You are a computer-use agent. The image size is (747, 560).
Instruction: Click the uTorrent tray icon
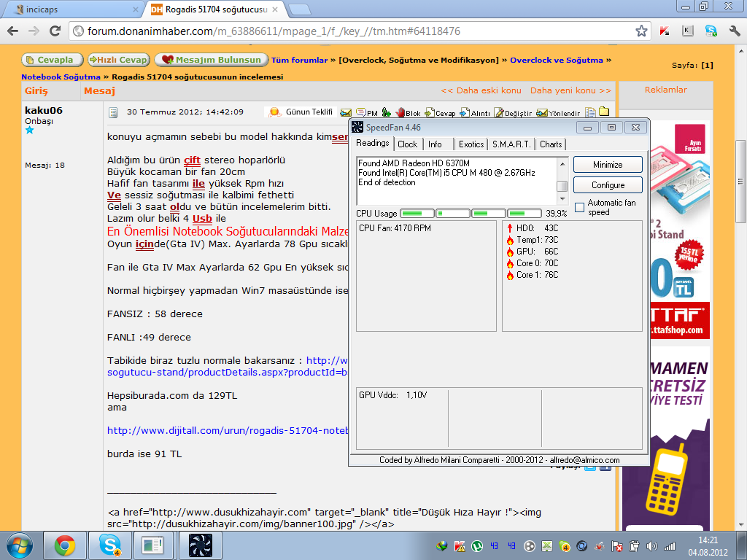[x=477, y=545]
